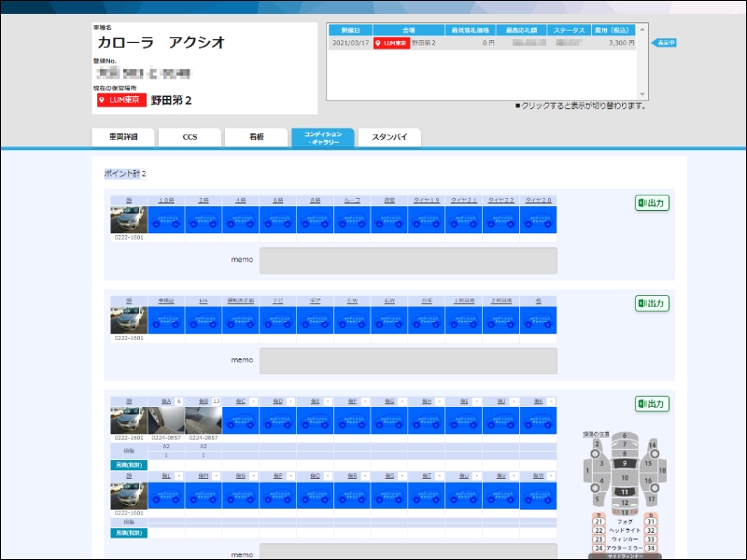Expand the dropdown beside 傷C
This screenshot has height=560, width=747.
[253, 400]
